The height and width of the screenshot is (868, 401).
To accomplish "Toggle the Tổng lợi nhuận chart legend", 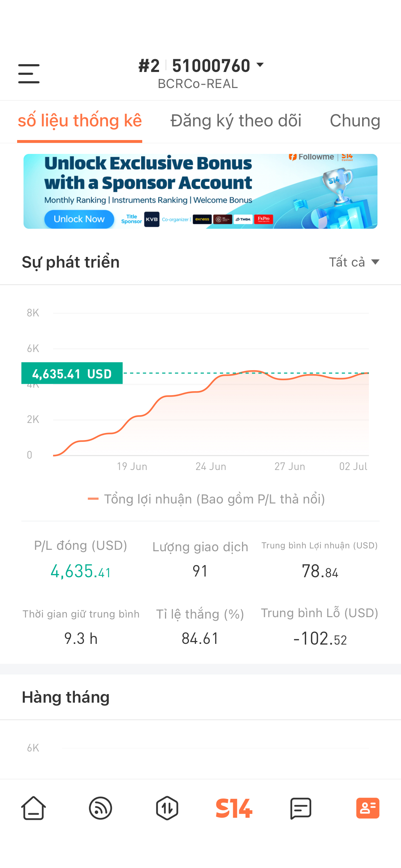I will pos(206,499).
